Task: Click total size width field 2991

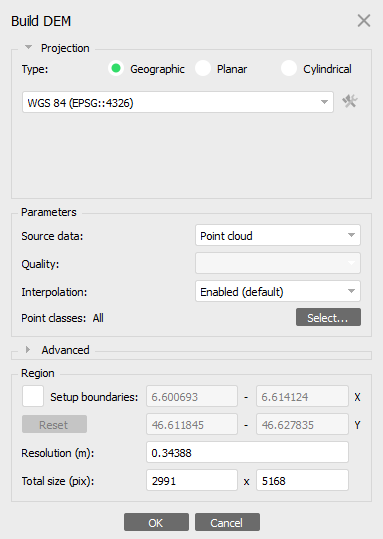Action: pos(192,480)
